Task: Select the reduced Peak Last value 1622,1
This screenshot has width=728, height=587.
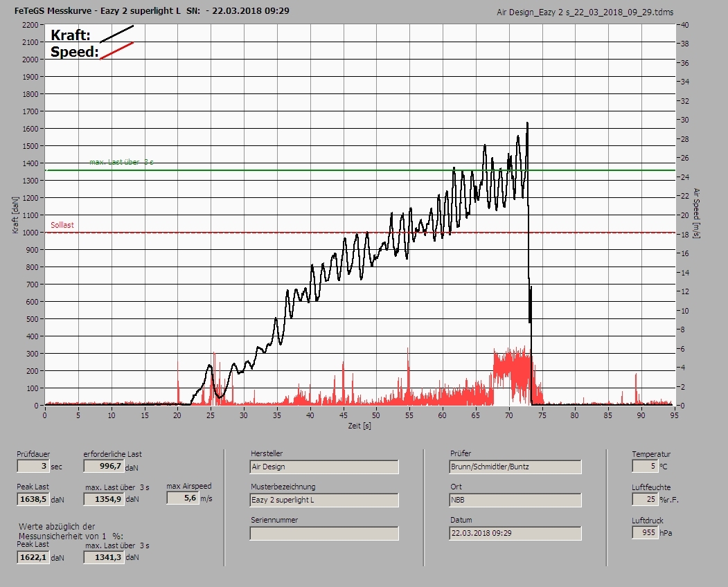Action: pos(33,557)
